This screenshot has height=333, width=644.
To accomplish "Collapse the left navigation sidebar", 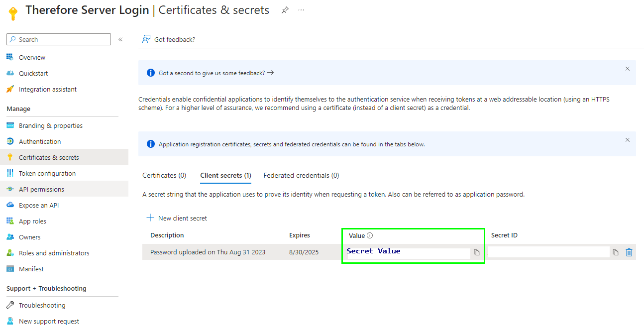I will [x=119, y=39].
